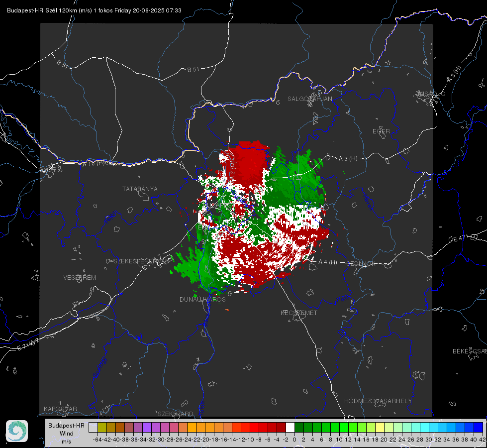Select the white swatch between -2 and 0

[290, 427]
